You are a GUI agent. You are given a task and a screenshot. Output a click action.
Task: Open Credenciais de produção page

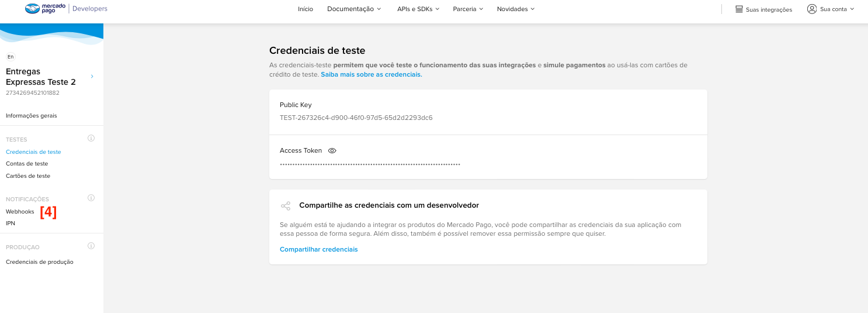click(x=40, y=262)
